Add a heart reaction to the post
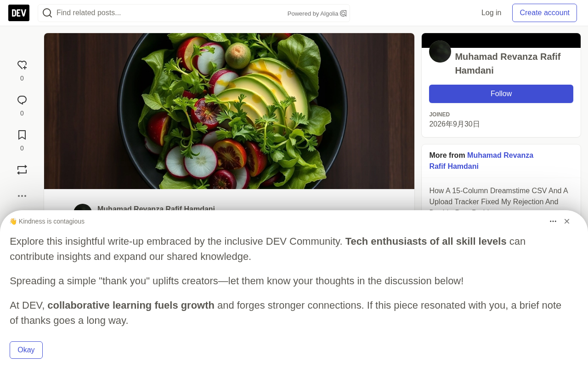 coord(22,65)
